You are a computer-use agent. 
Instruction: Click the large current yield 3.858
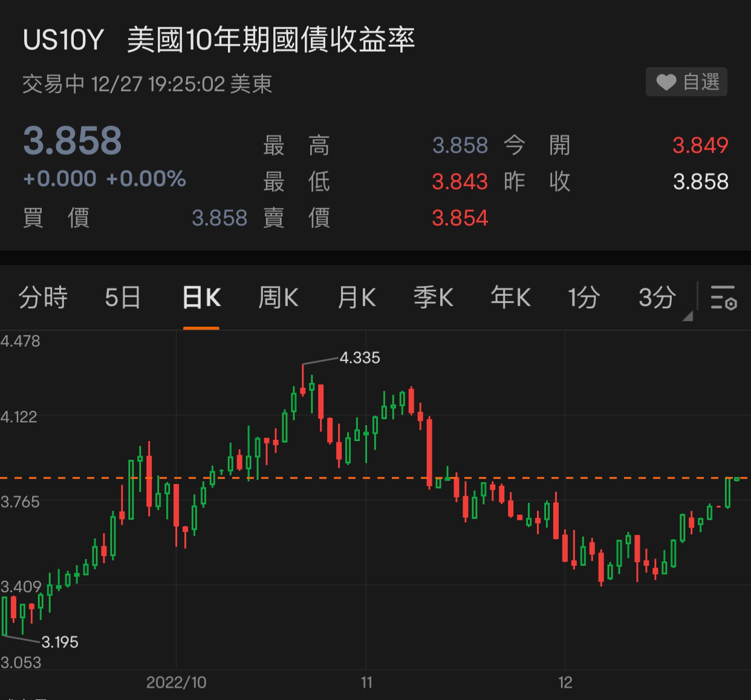pos(73,140)
